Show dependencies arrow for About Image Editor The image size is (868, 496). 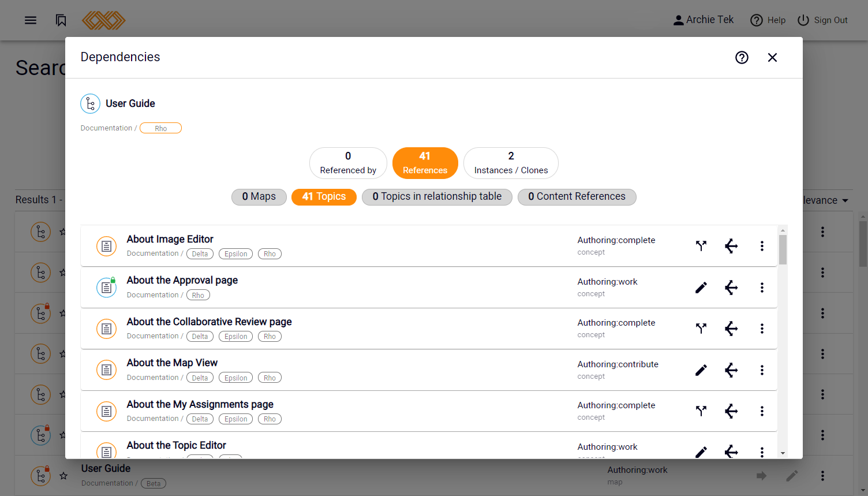(x=731, y=246)
